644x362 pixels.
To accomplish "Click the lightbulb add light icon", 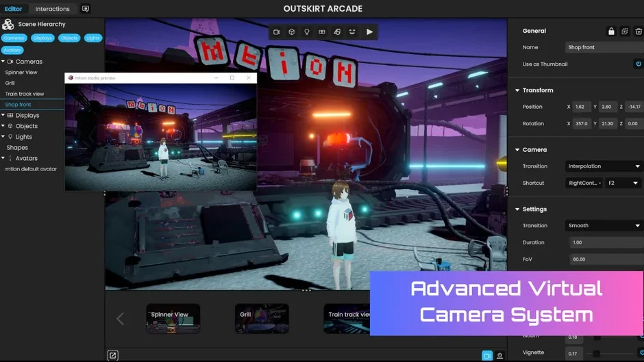I will point(307,32).
